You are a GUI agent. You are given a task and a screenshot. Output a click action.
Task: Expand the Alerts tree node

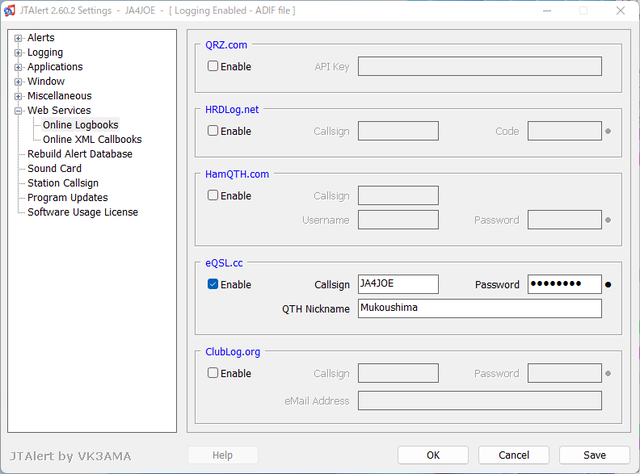pyautogui.click(x=18, y=38)
